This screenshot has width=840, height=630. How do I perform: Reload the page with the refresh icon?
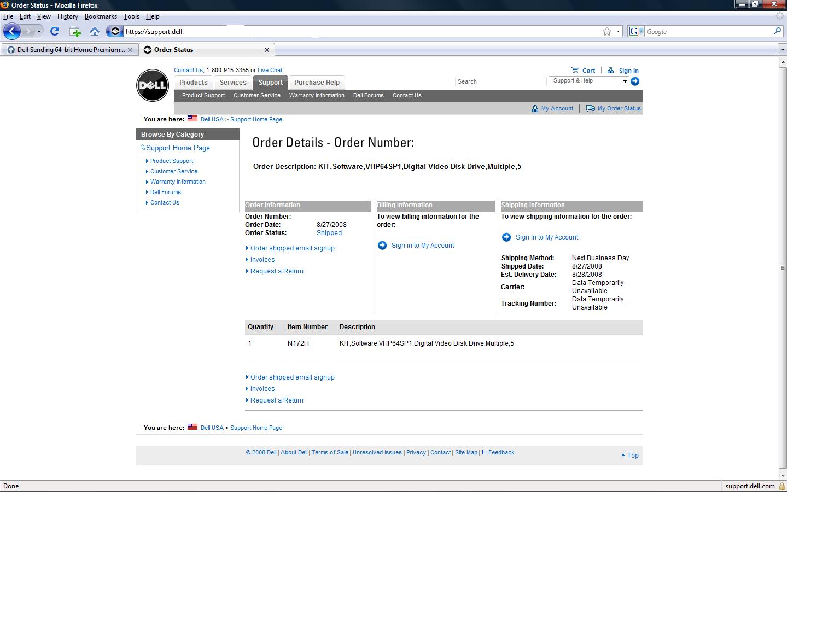tap(55, 31)
